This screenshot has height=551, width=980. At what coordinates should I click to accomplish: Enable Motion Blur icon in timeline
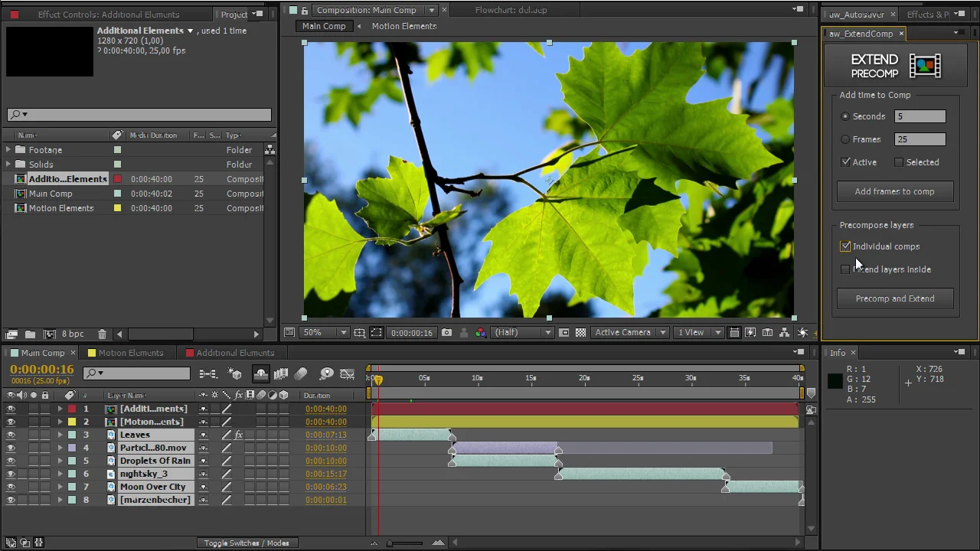(x=301, y=373)
